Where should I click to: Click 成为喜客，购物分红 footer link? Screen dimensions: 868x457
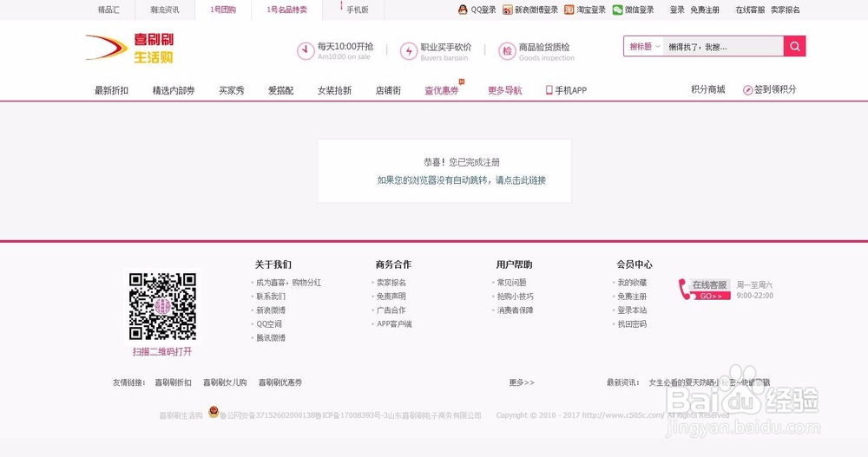point(288,282)
